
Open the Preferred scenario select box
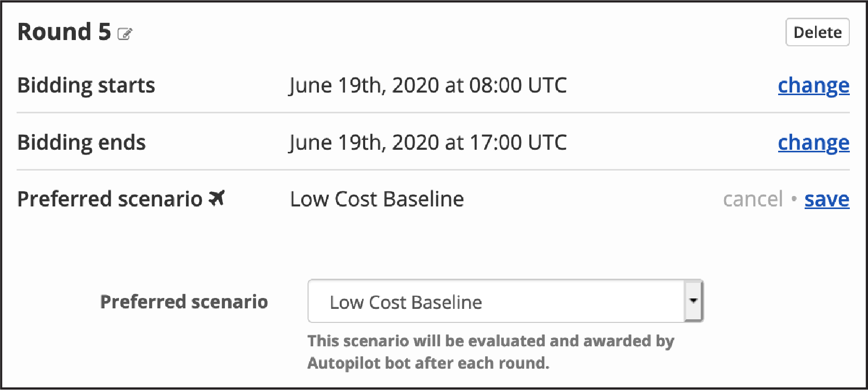click(505, 301)
